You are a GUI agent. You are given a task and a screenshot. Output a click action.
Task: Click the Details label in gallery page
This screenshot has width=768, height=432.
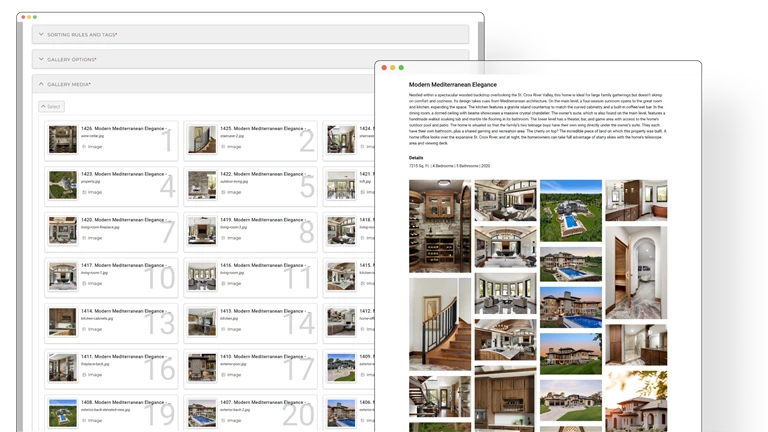[x=416, y=158]
